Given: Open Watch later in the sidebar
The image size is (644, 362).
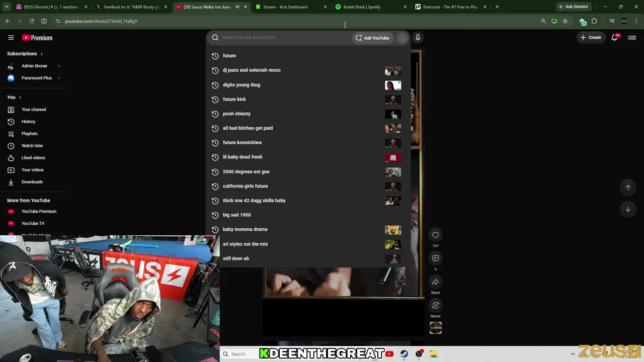Looking at the screenshot, I should [35, 146].
